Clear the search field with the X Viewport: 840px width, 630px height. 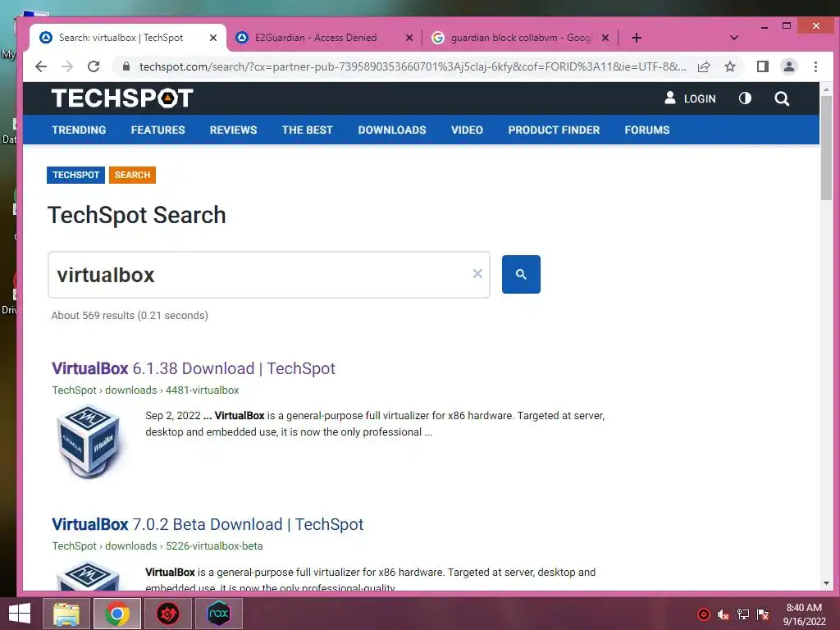click(x=477, y=274)
